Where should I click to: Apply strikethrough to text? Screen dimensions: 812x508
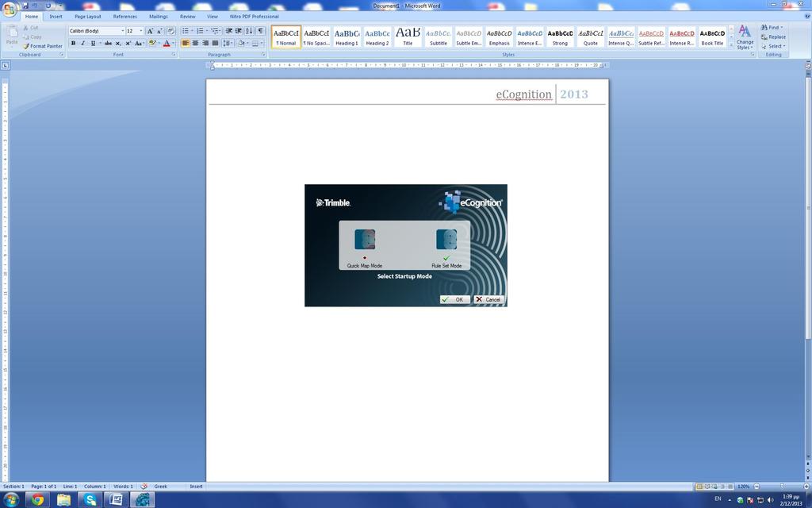click(108, 44)
